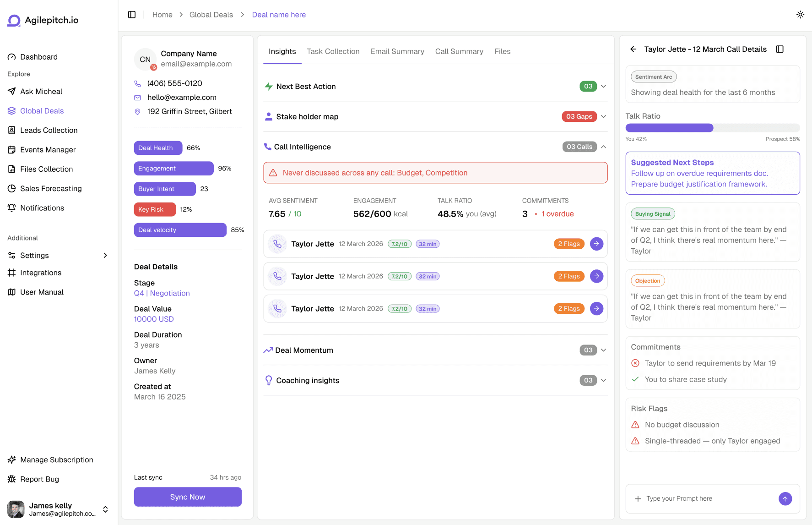Switch to the Email Summary tab
812x525 pixels.
click(x=397, y=51)
